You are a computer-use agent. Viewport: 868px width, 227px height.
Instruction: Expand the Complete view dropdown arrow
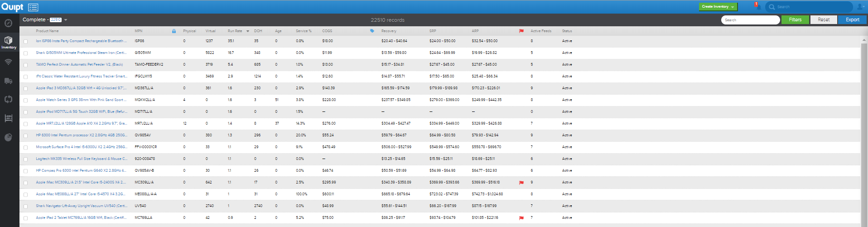click(x=66, y=20)
